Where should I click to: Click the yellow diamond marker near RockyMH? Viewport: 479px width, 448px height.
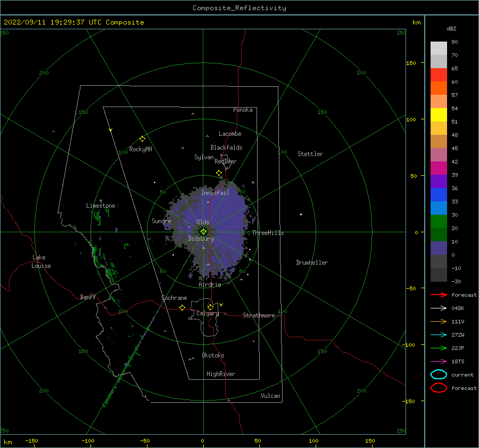point(142,139)
